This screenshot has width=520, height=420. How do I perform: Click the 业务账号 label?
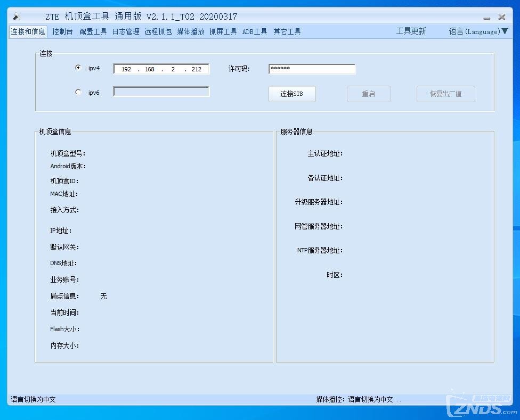64,280
